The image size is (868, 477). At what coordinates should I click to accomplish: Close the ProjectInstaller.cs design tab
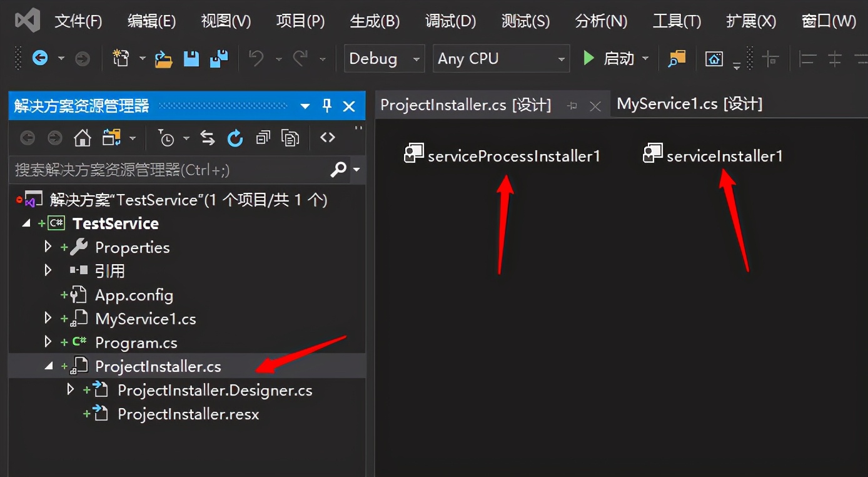[595, 106]
